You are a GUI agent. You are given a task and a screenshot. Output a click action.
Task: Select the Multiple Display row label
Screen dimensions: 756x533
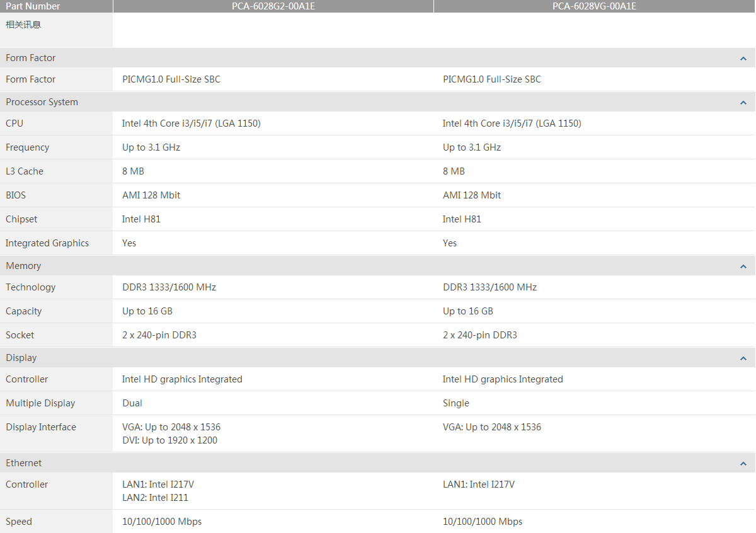click(40, 403)
